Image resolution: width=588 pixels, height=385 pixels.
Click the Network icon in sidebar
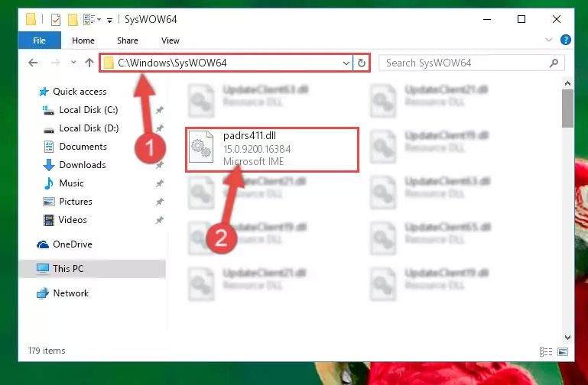[x=43, y=293]
